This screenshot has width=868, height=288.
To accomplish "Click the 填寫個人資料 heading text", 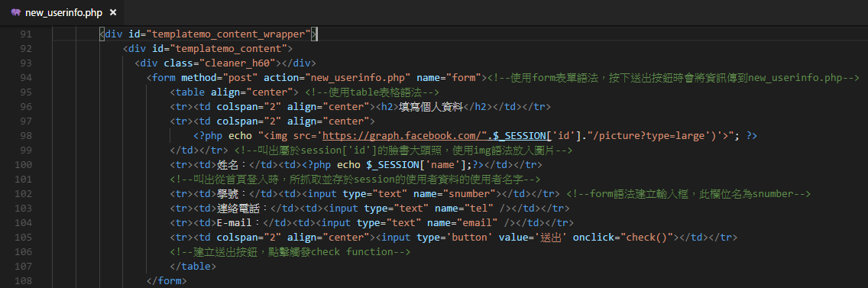I will coord(430,106).
